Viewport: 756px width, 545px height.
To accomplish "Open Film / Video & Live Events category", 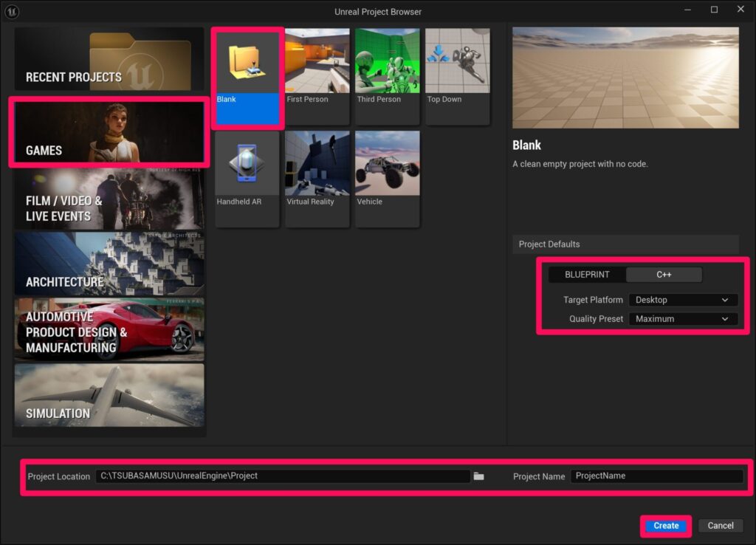I will click(109, 199).
